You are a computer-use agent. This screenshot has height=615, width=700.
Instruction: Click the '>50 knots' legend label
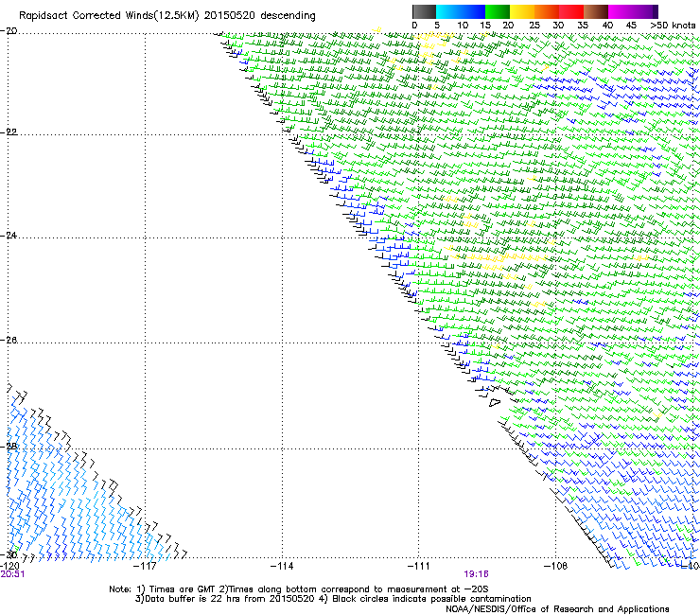673,26
